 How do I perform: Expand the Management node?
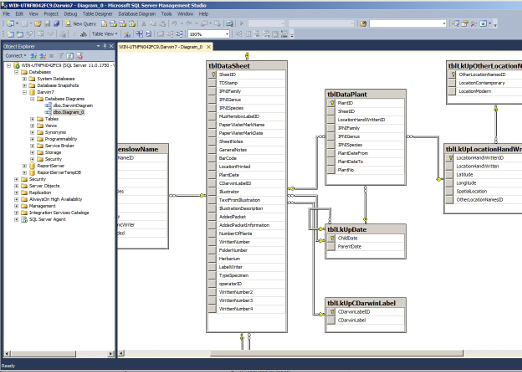(16, 206)
